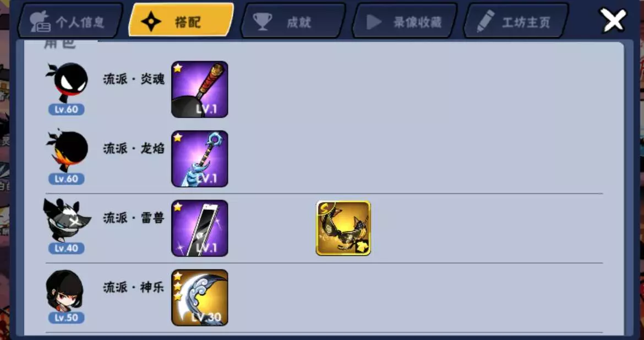Select the crescent scythe LV.30 weapon

coord(200,298)
